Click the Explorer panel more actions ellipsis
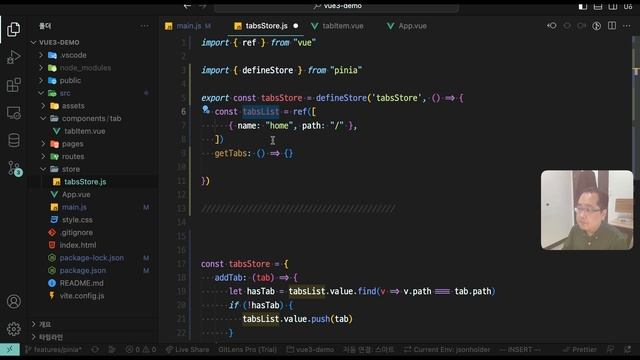This screenshot has width=640, height=360. click(144, 26)
